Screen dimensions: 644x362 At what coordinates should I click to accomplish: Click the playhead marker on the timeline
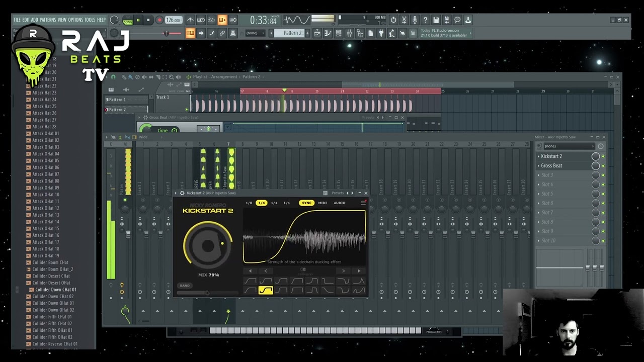(x=284, y=90)
